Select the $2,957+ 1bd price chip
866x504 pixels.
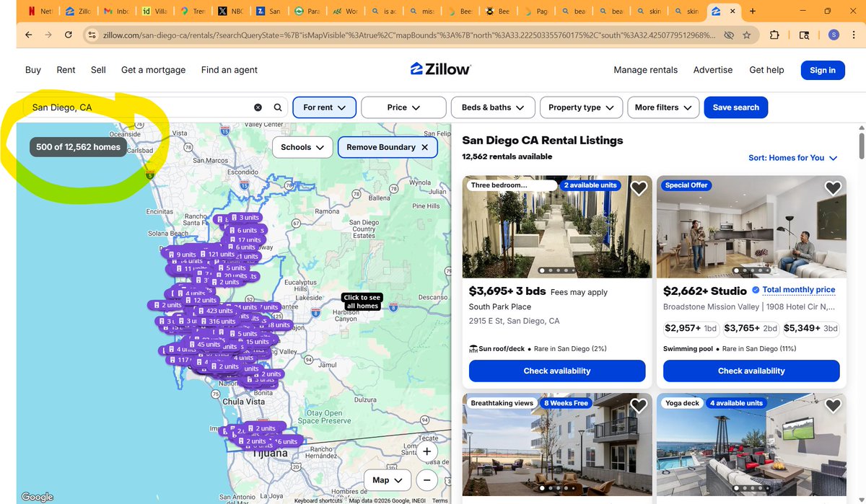[x=691, y=328]
